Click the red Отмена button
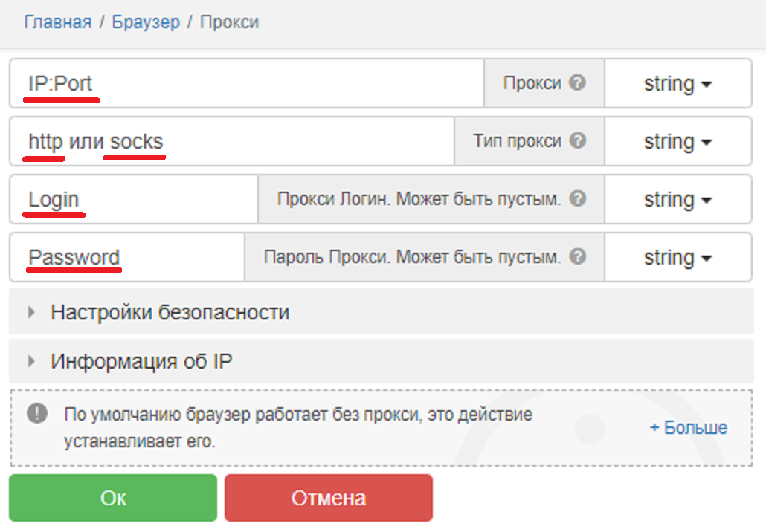Image resolution: width=766 pixels, height=532 pixels. [328, 497]
